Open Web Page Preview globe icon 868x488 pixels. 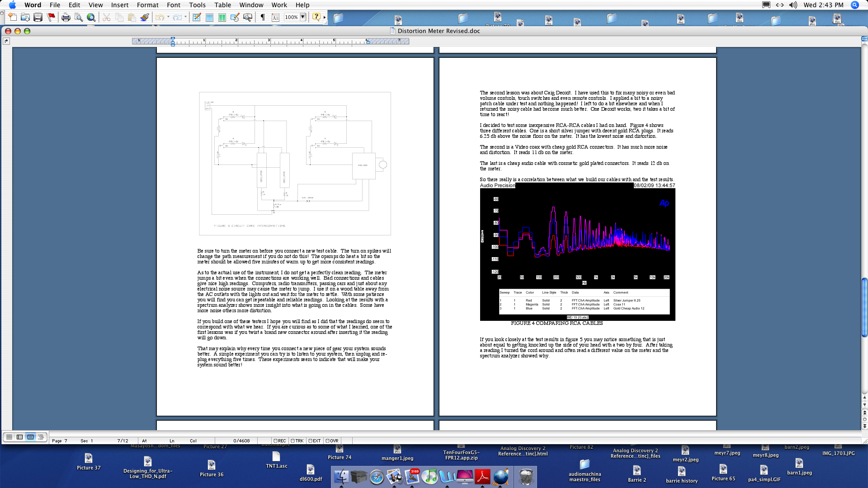(x=91, y=17)
